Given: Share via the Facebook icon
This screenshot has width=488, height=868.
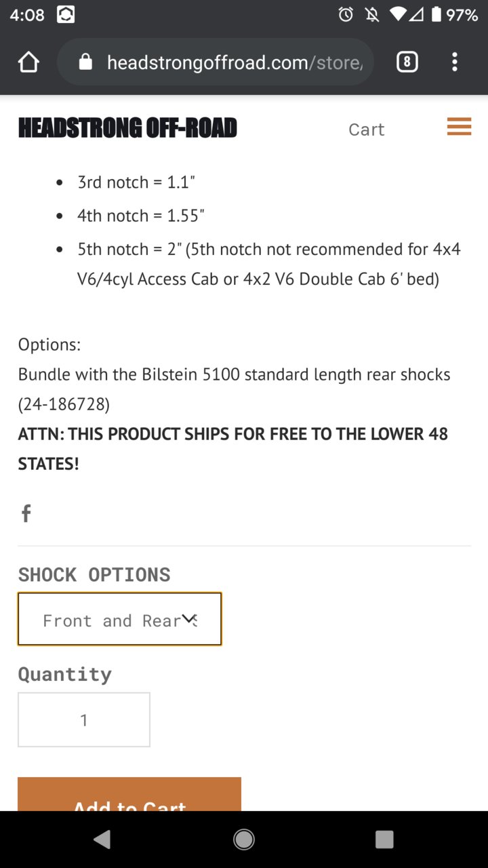Looking at the screenshot, I should [26, 513].
